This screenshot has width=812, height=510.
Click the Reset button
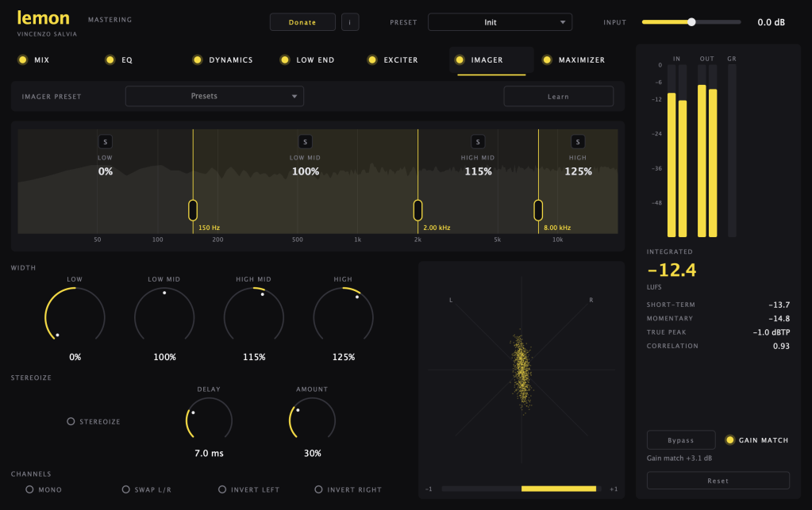(718, 481)
